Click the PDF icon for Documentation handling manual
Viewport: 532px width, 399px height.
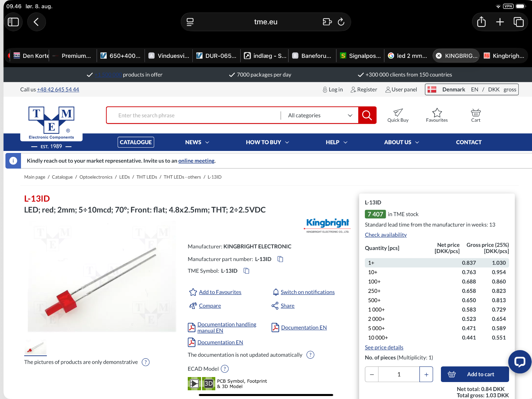point(191,328)
